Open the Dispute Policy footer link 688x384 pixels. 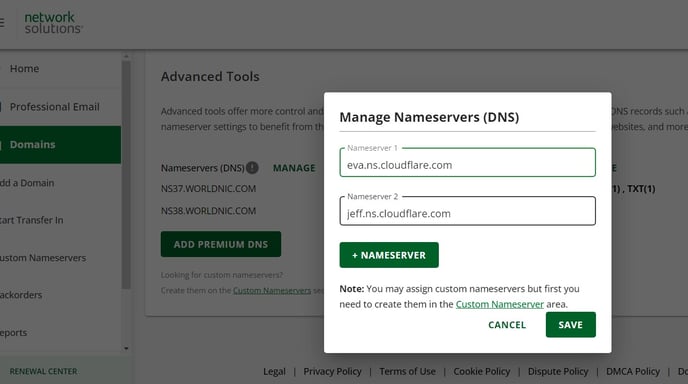point(558,371)
